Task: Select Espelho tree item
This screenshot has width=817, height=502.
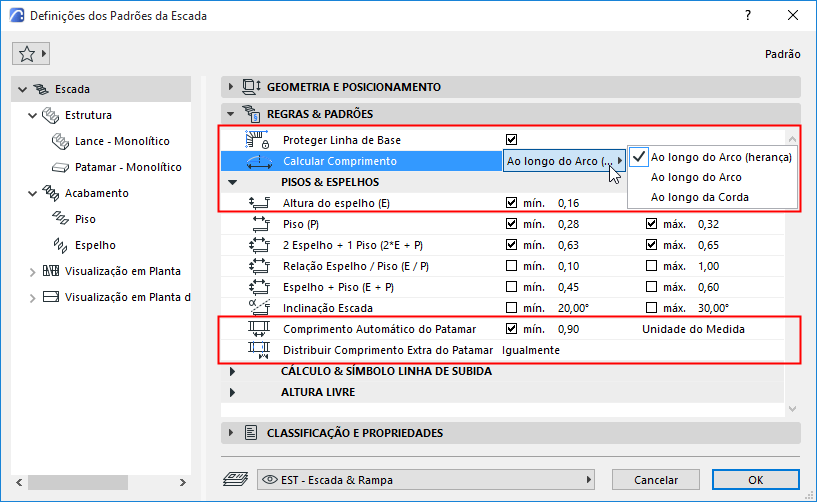Action: pos(95,245)
